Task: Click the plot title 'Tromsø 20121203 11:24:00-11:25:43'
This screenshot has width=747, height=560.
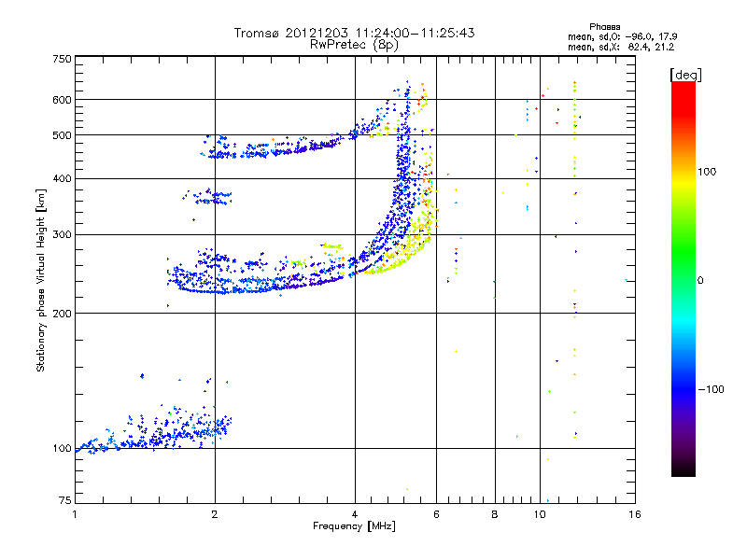Action: pyautogui.click(x=354, y=33)
